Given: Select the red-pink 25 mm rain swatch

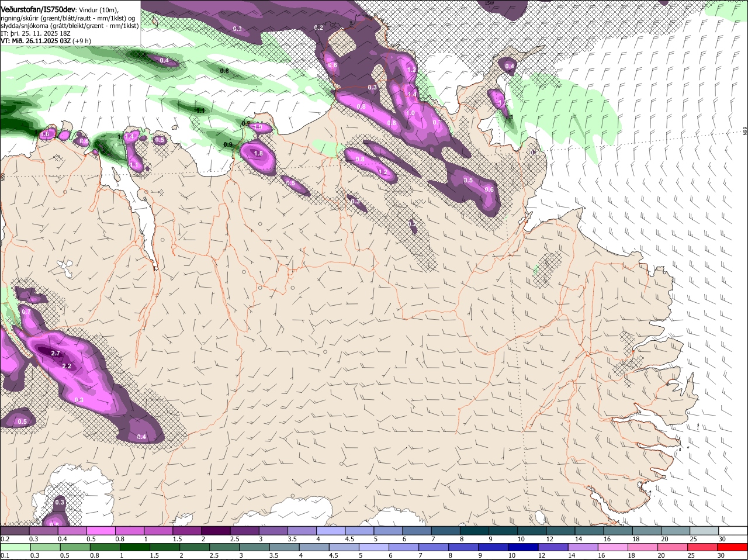Looking at the screenshot, I should [x=703, y=547].
